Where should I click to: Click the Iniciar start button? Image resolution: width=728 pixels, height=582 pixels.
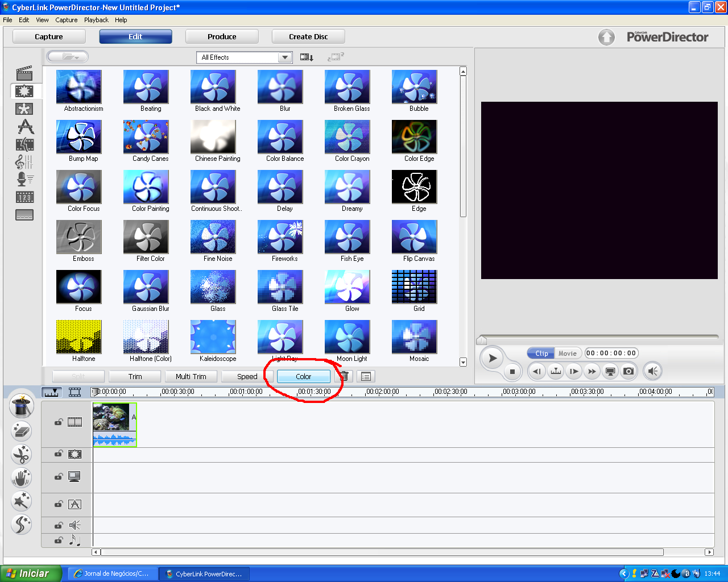pyautogui.click(x=31, y=573)
